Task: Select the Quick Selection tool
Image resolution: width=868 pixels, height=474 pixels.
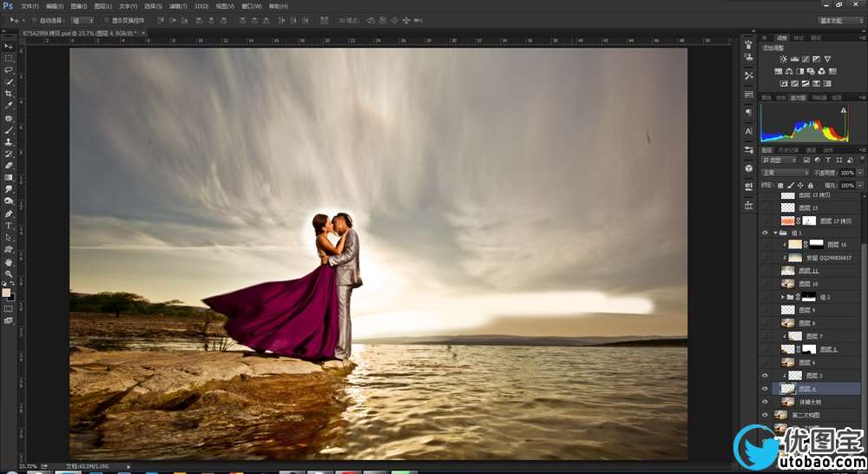Action: [x=9, y=82]
